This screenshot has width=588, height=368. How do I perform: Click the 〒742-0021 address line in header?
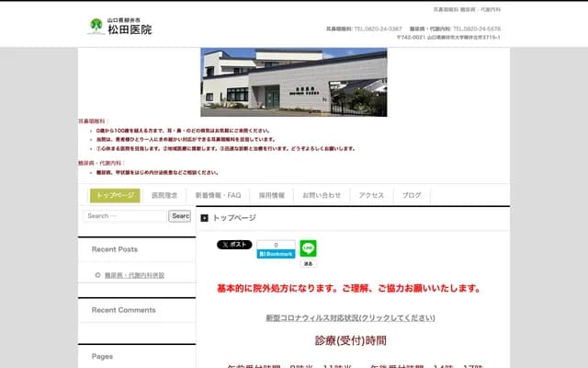pyautogui.click(x=448, y=37)
